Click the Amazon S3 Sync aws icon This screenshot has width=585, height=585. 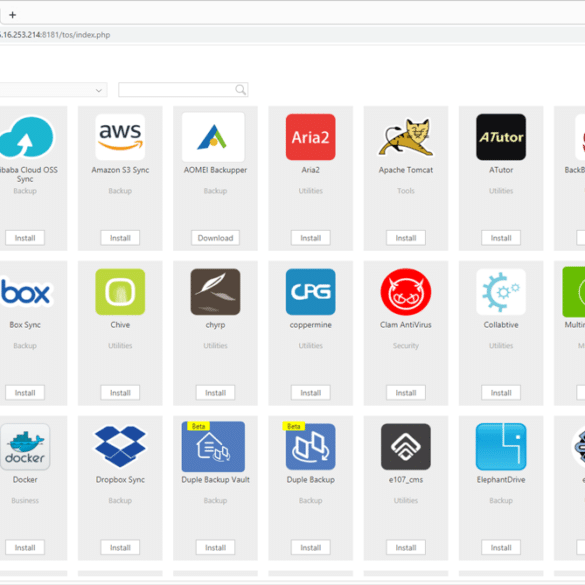[x=120, y=137]
